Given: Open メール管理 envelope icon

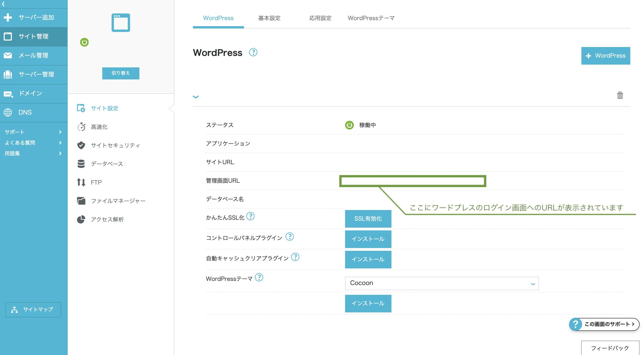Looking at the screenshot, I should pos(8,55).
